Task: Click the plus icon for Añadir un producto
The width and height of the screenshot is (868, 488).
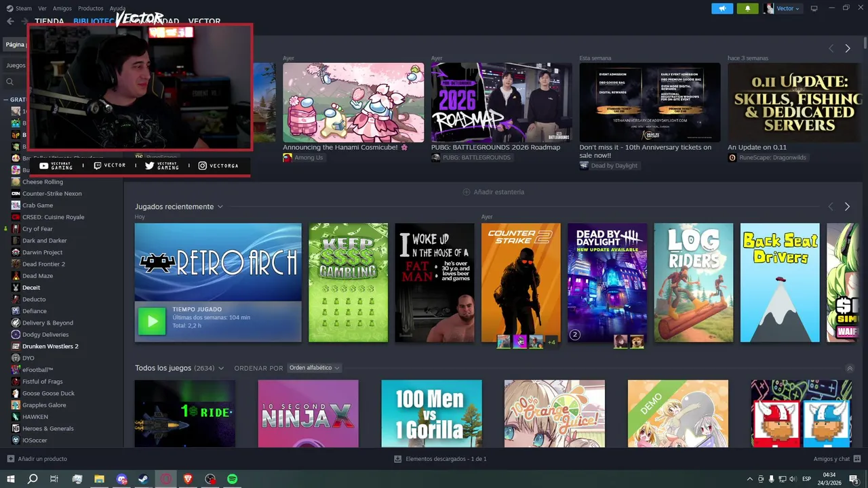Action: 10,459
